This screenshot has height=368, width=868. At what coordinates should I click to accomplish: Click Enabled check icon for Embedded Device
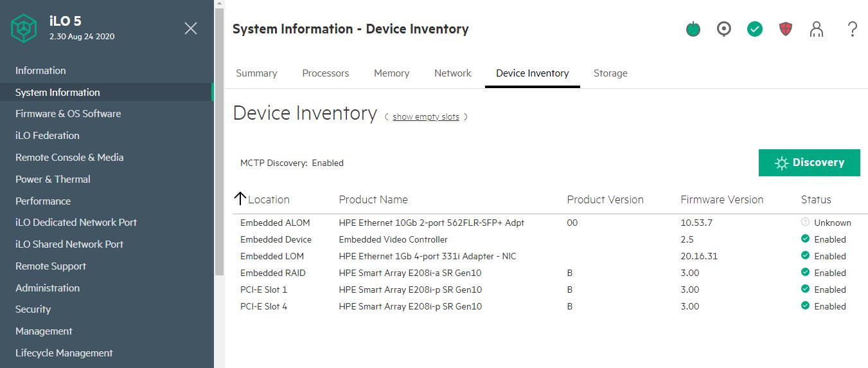coord(805,239)
